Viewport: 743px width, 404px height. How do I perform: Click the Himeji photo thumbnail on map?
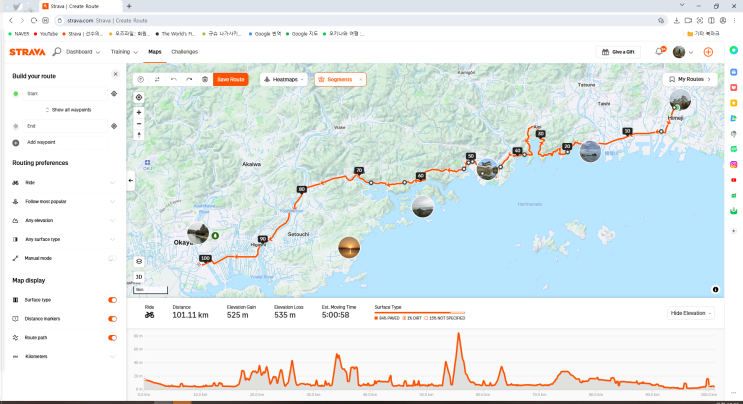(680, 100)
